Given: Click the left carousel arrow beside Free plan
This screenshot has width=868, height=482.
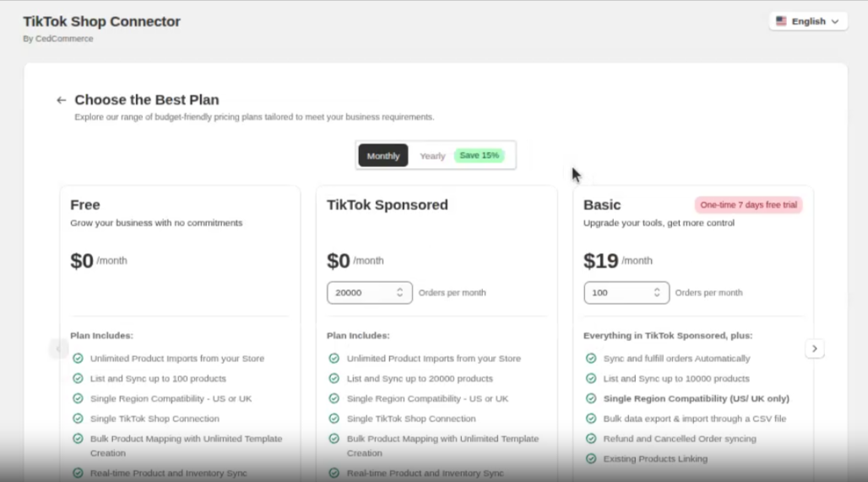Looking at the screenshot, I should click(x=58, y=349).
